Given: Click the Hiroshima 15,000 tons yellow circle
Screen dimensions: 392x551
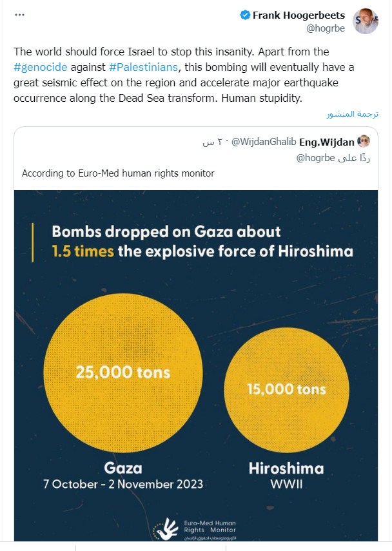Looking at the screenshot, I should coord(286,388).
